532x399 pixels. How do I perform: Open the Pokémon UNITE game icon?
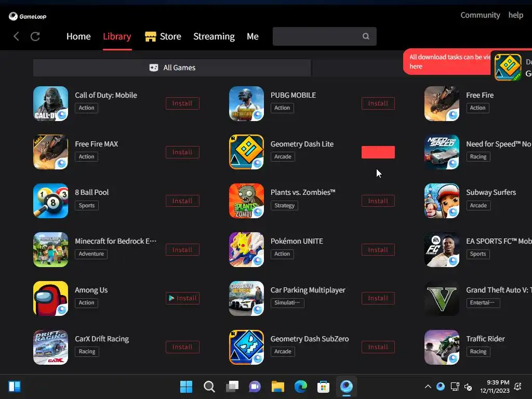click(x=246, y=250)
